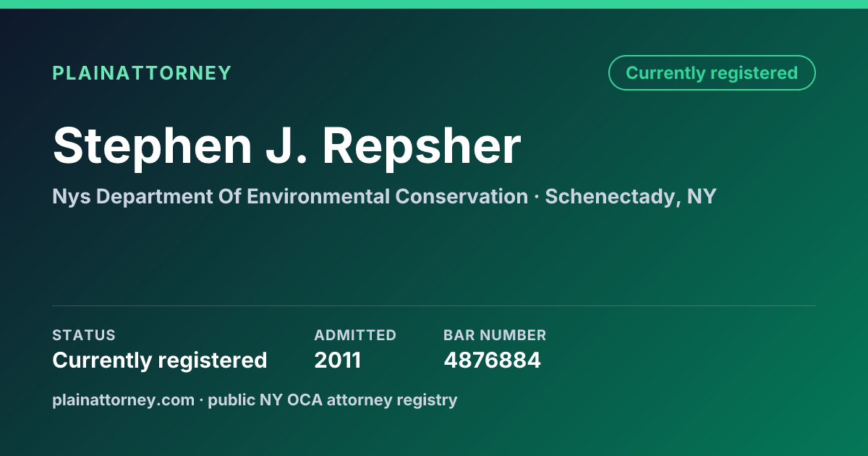Click the Currently registered badge
This screenshot has height=456, width=868.
[712, 73]
